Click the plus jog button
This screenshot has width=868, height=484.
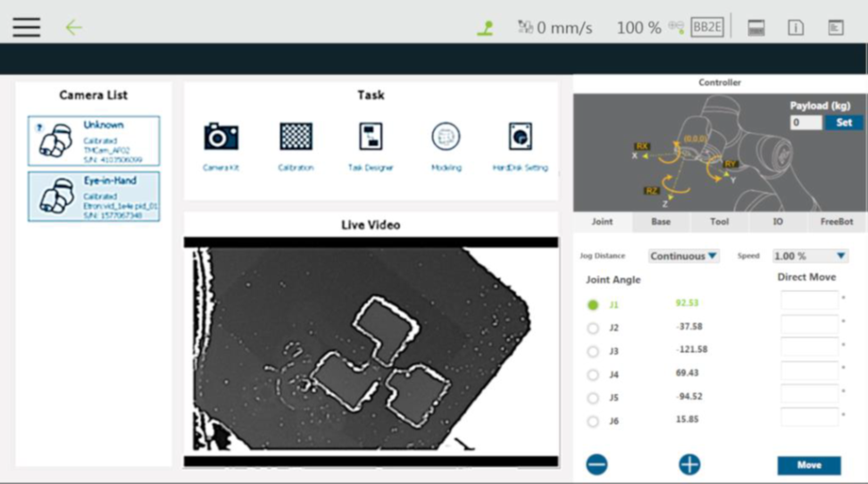click(x=689, y=464)
